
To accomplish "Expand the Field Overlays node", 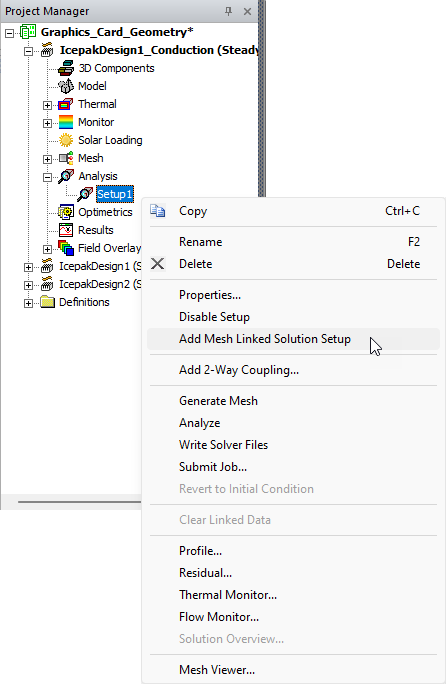I will [x=47, y=249].
